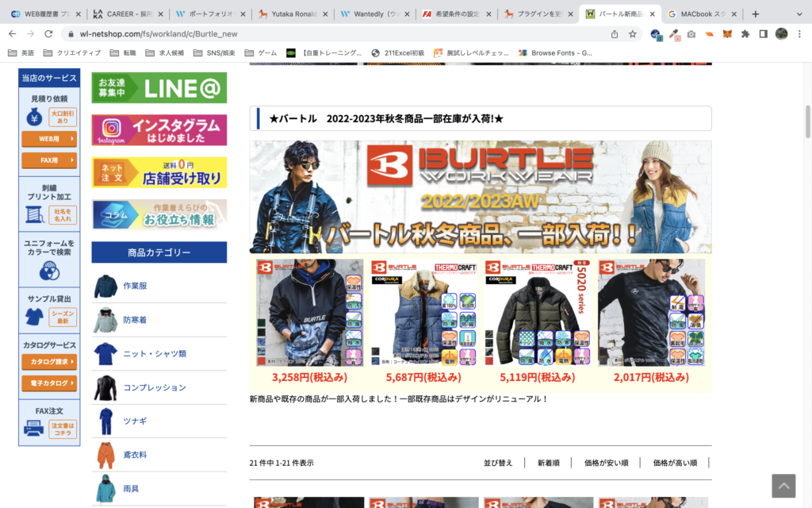Open the eyedropper color picker extension
812x508 pixels.
(x=674, y=34)
